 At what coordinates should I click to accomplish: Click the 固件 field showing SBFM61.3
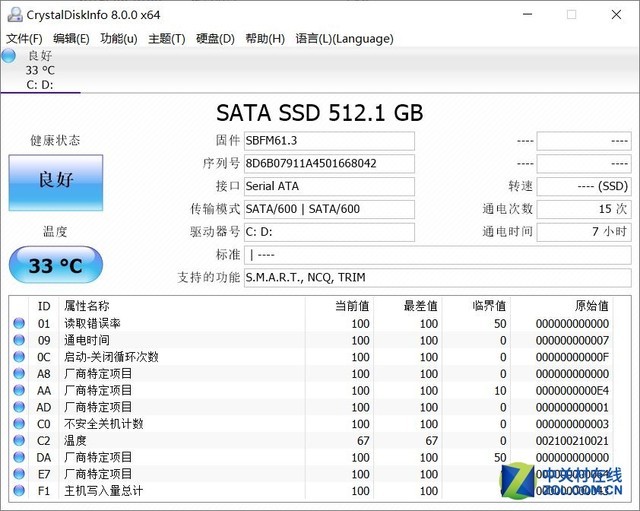329,141
